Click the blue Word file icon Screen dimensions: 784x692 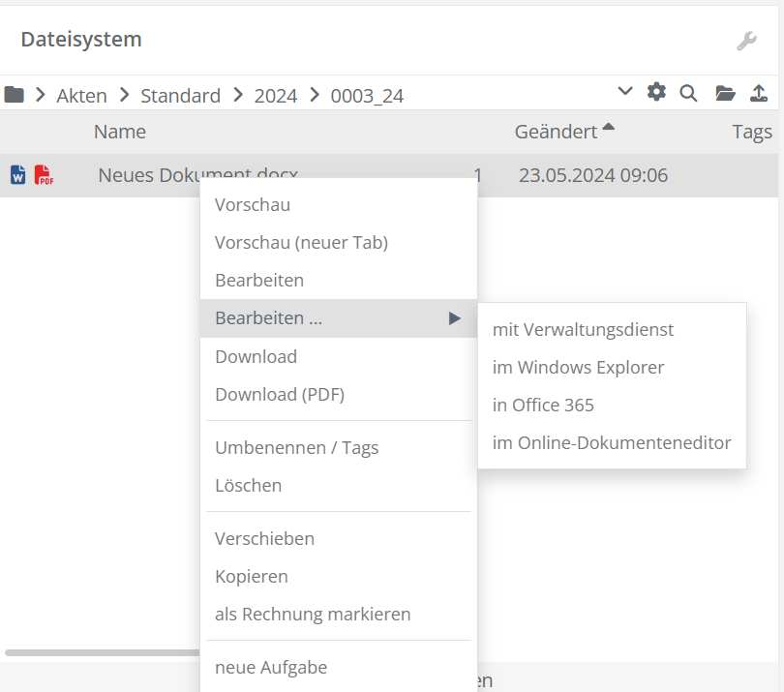pos(18,175)
